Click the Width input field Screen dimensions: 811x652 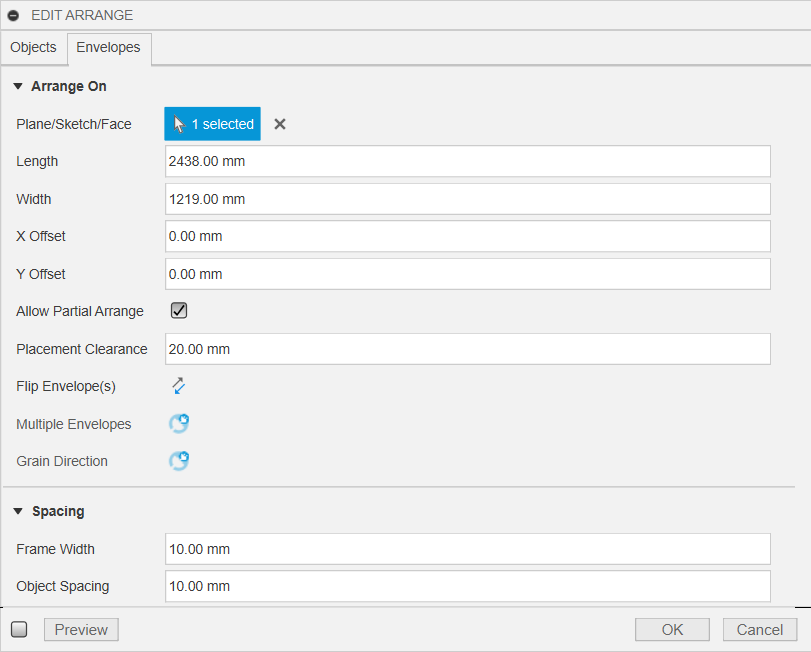[467, 199]
